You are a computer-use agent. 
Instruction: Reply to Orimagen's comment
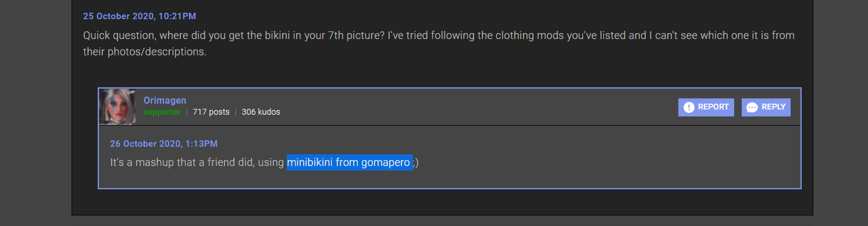pos(766,107)
